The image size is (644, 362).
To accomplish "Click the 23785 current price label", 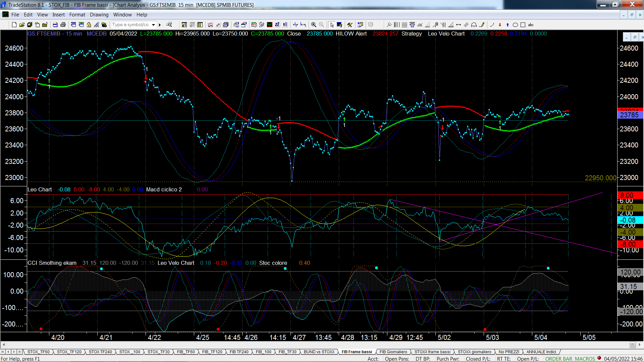I will (x=630, y=115).
